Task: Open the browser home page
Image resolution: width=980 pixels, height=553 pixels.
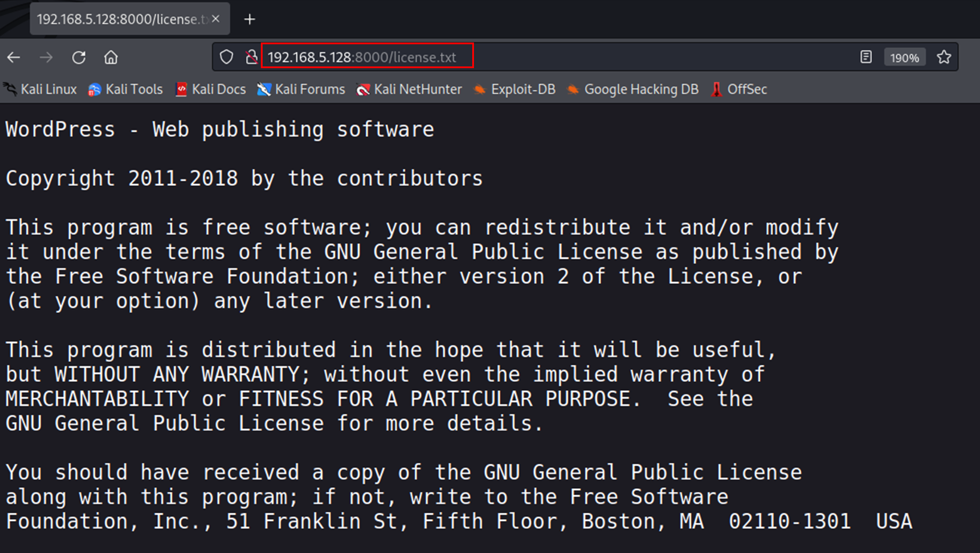Action: pos(111,57)
